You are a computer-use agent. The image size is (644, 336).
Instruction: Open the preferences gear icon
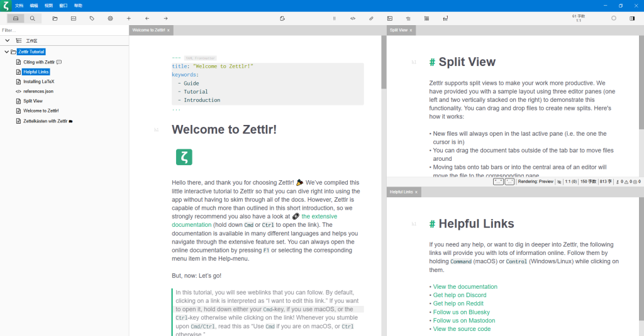coord(111,18)
